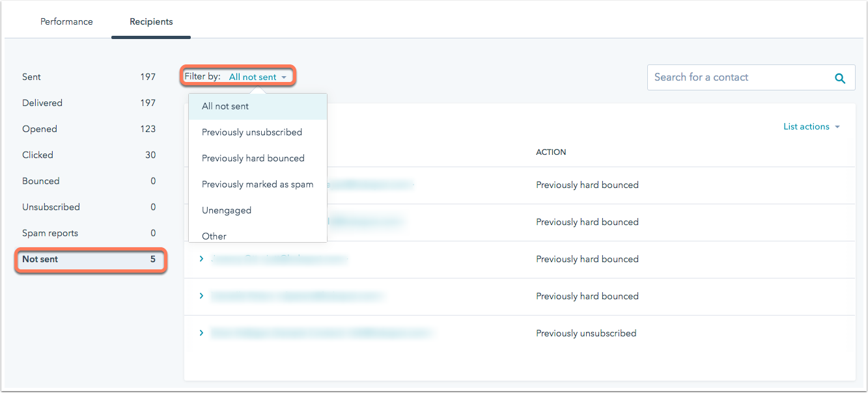The width and height of the screenshot is (868, 393).
Task: Choose "Unengaged" from the filter dropdown
Action: click(x=227, y=210)
